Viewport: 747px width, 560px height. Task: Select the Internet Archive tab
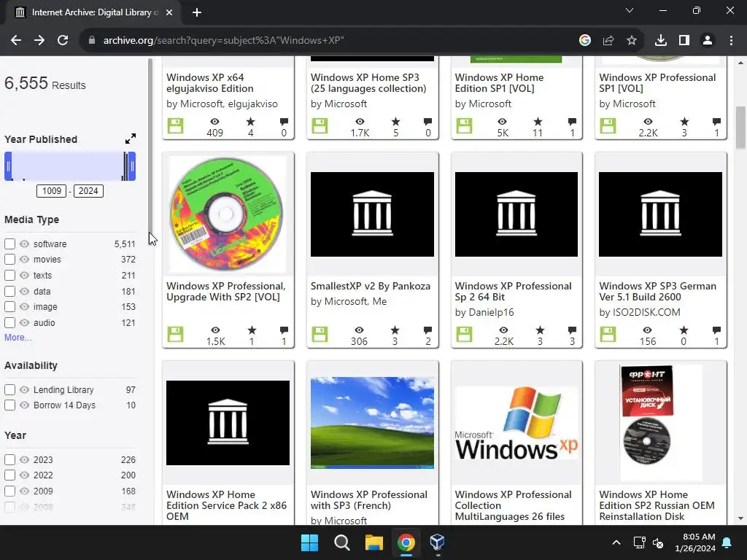pyautogui.click(x=93, y=12)
